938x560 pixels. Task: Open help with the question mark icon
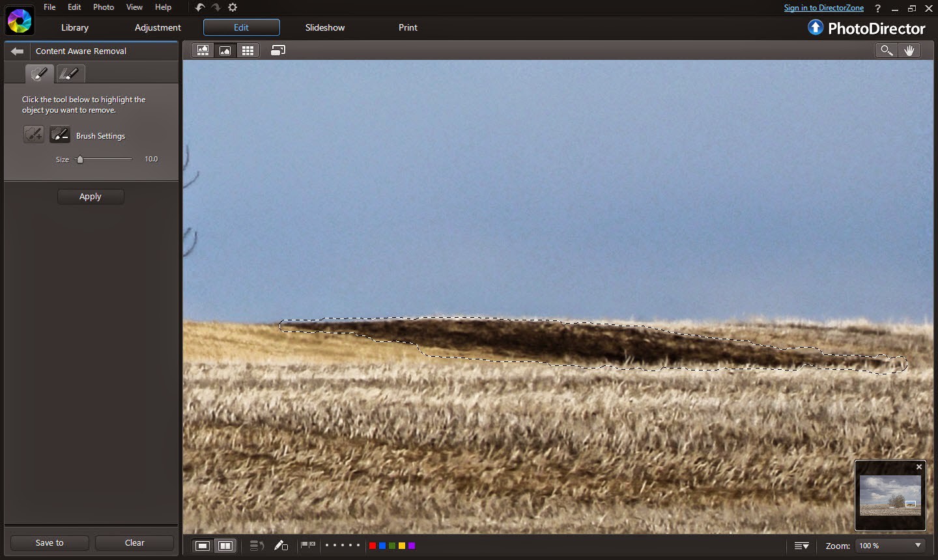pos(878,8)
